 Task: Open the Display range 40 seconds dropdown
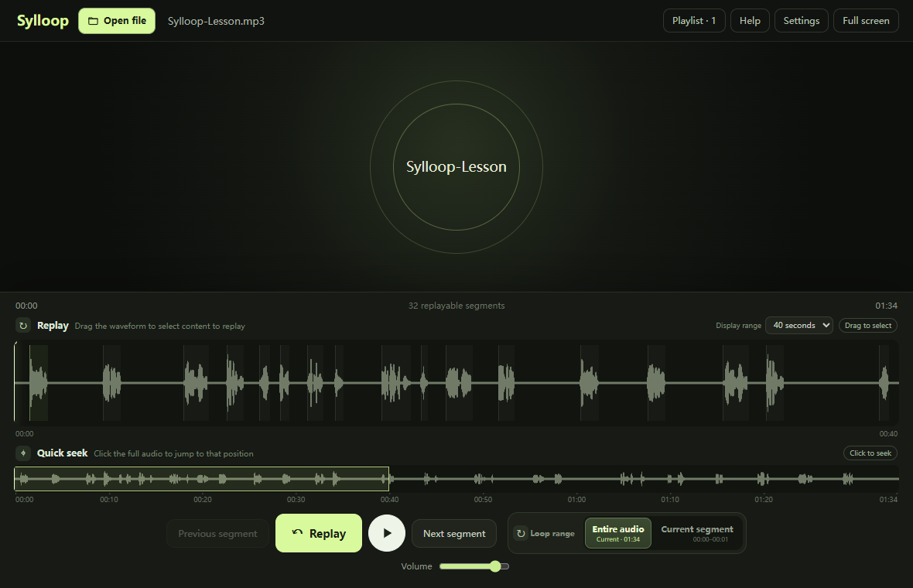(798, 326)
